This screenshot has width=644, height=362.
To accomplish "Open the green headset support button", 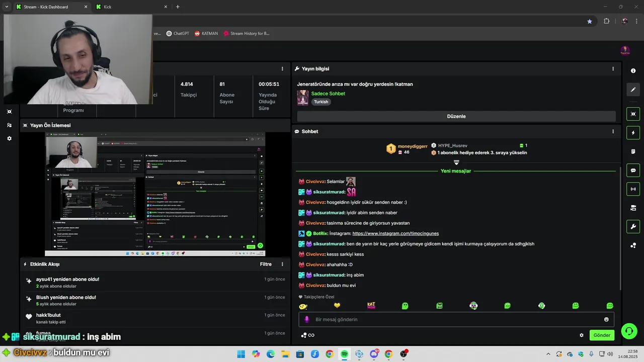I will (629, 331).
